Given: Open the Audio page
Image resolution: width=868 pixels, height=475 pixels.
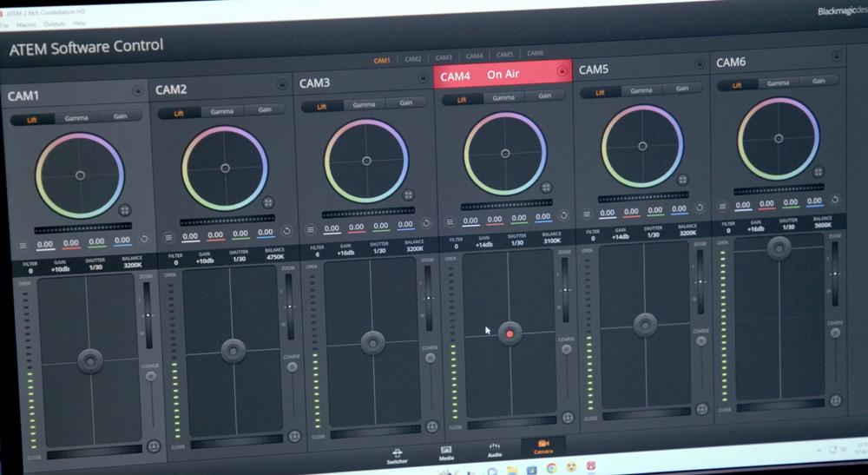Looking at the screenshot, I should click(495, 450).
